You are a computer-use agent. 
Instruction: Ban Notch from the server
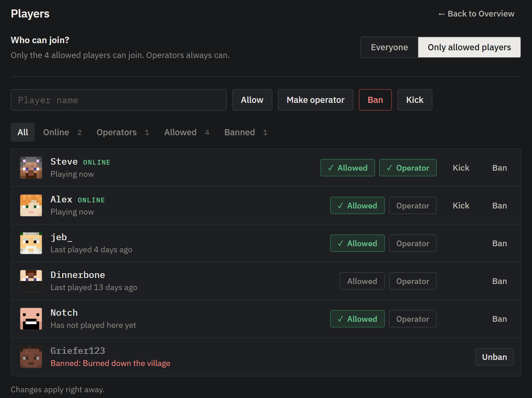499,319
